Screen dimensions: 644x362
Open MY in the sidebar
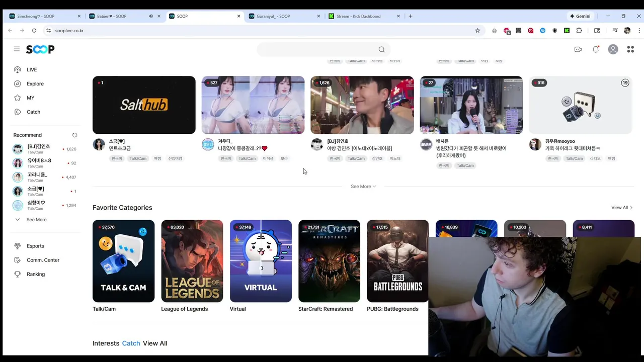coord(31,98)
